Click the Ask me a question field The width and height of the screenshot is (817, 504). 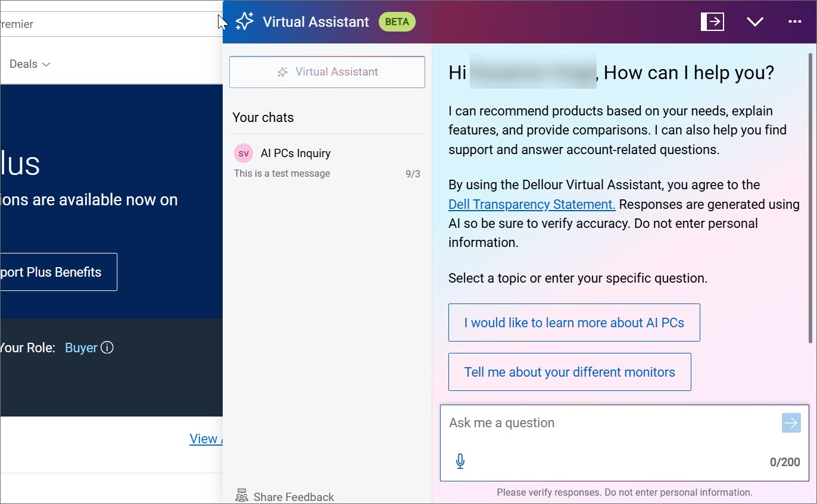click(566, 422)
